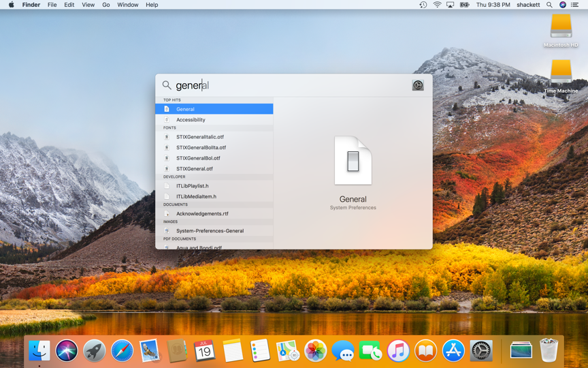Open Reminders app in the Dock
588x368 pixels.
coord(260,351)
